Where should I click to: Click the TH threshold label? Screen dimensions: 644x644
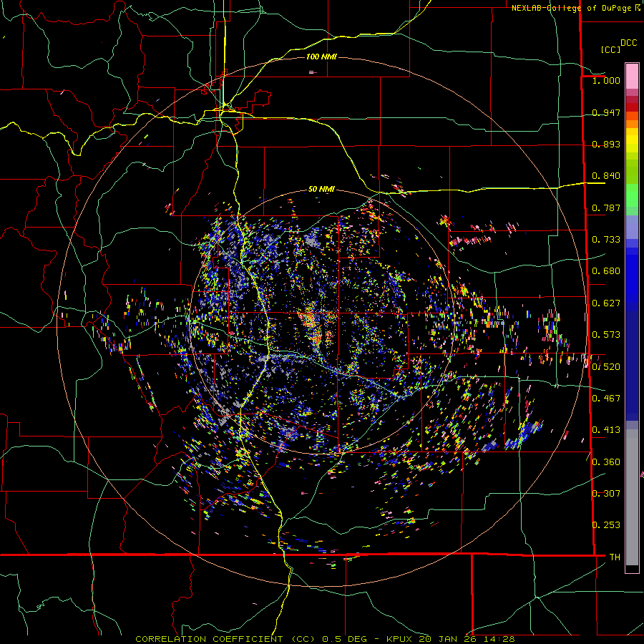pyautogui.click(x=615, y=557)
